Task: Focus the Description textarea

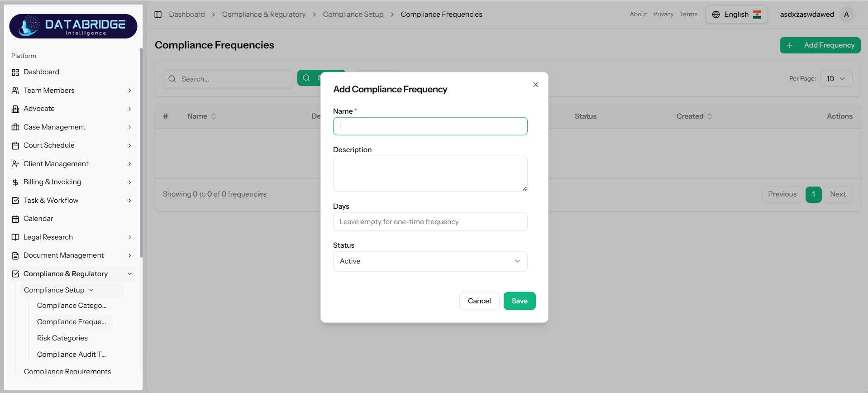Action: click(430, 174)
